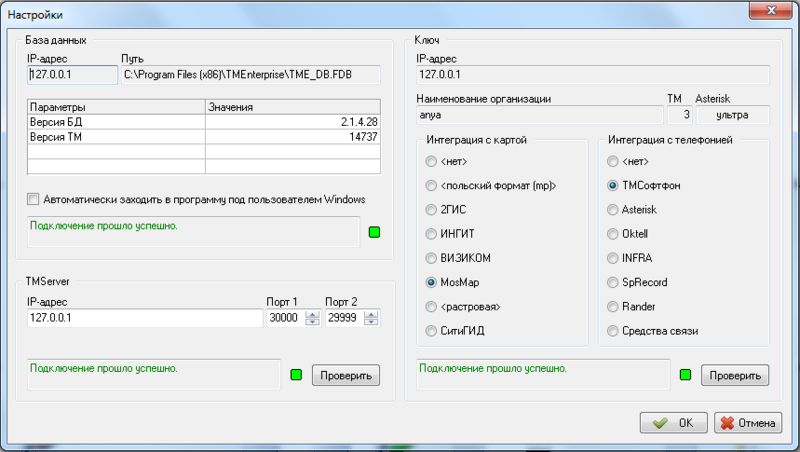Choose Oktell for telephony integration
Image resolution: width=800 pixels, height=452 pixels.
(x=612, y=234)
